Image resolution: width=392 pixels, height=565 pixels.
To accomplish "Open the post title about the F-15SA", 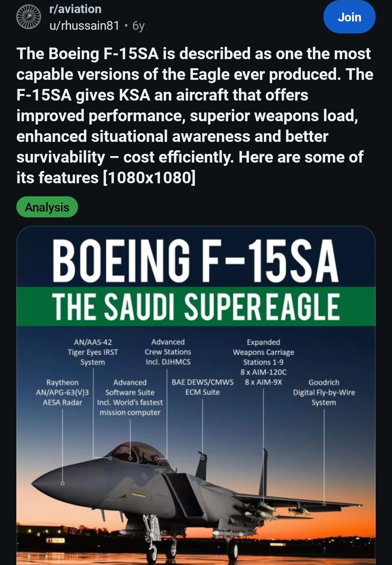I will 195,115.
